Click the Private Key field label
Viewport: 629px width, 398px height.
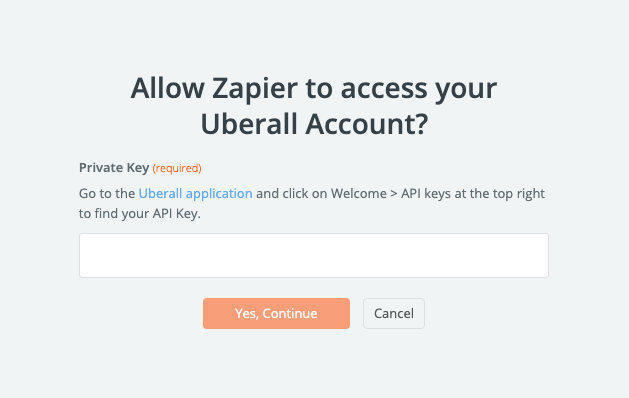[114, 168]
